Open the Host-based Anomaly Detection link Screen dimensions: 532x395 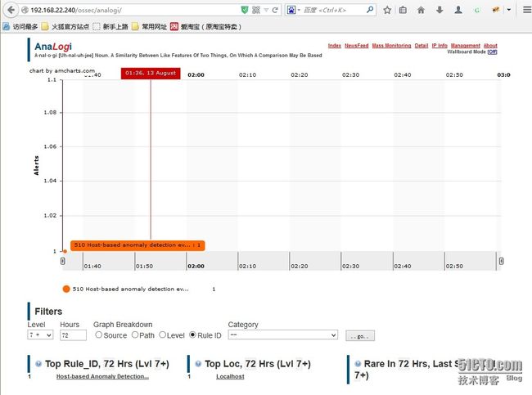point(102,377)
